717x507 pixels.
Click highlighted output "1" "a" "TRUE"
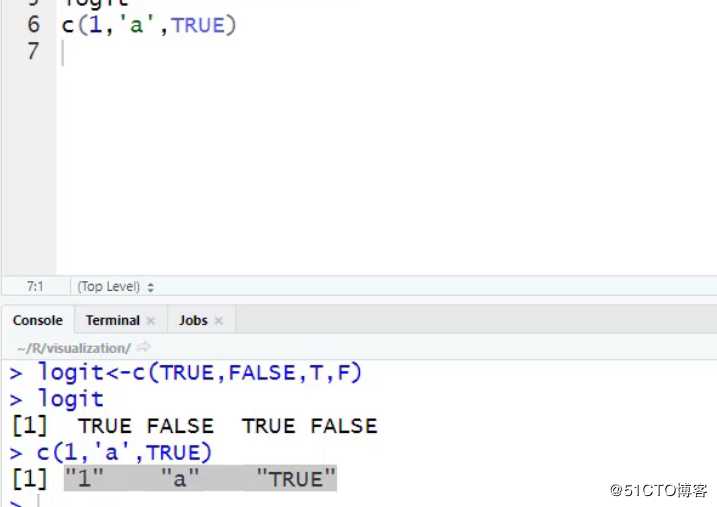[200, 479]
